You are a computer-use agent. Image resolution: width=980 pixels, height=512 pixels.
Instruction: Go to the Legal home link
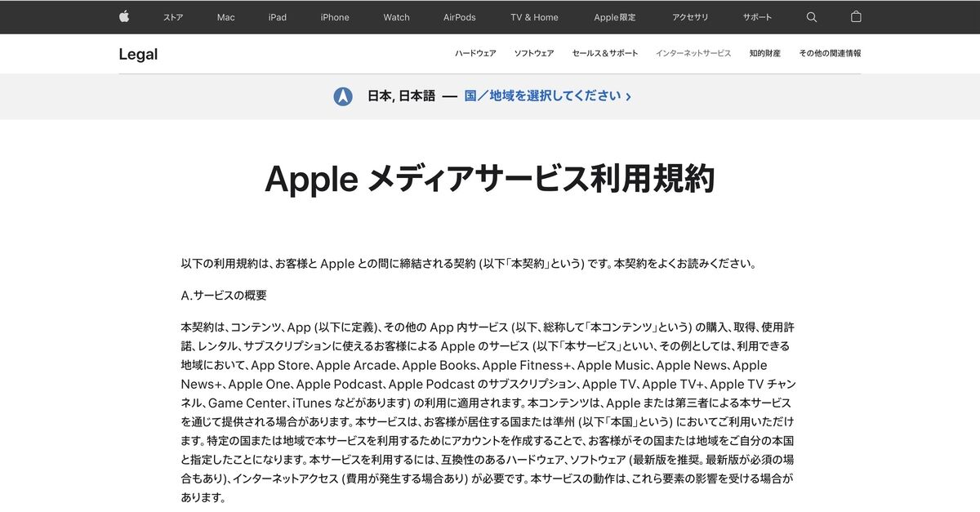(x=138, y=55)
